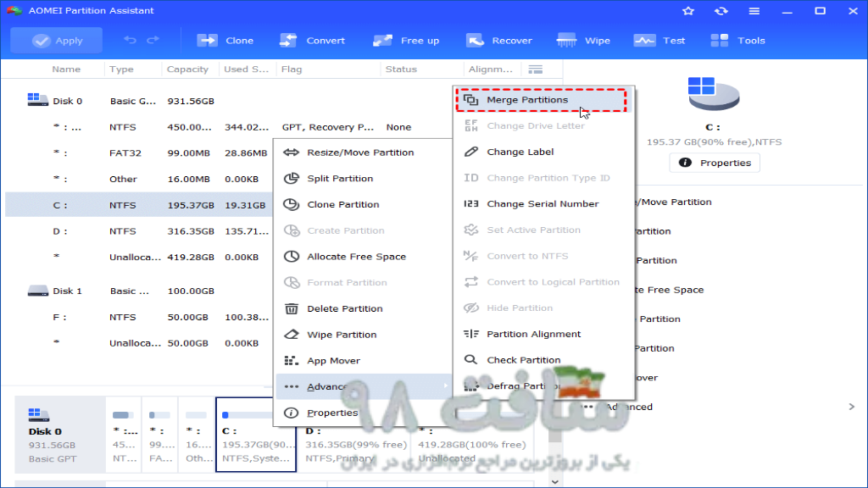Open the hamburger menu in title bar
868x488 pixels.
pos(754,10)
